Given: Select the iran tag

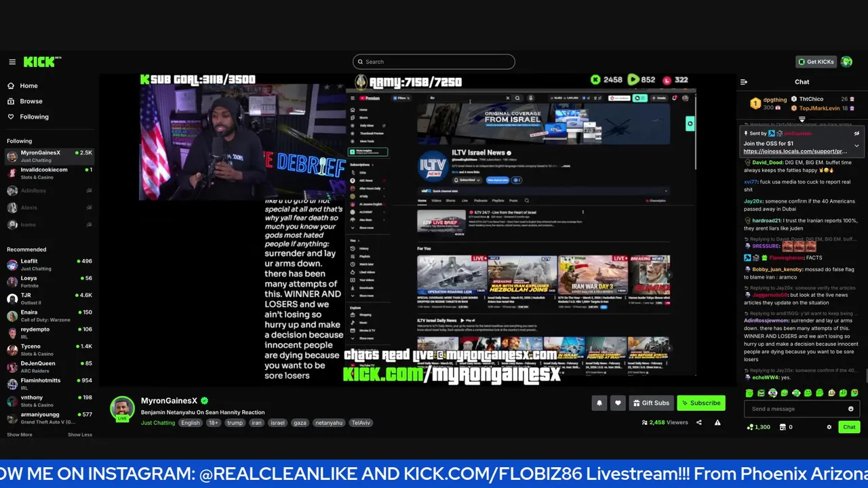Looking at the screenshot, I should click(x=256, y=423).
